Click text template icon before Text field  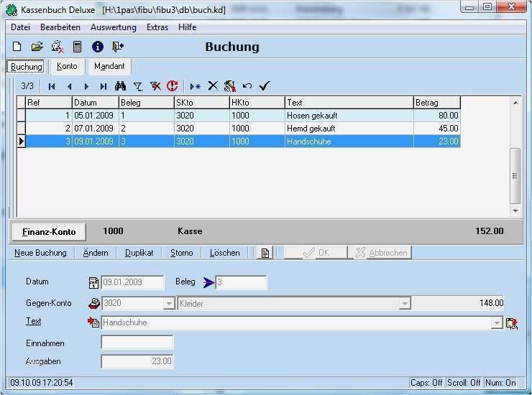[x=93, y=322]
